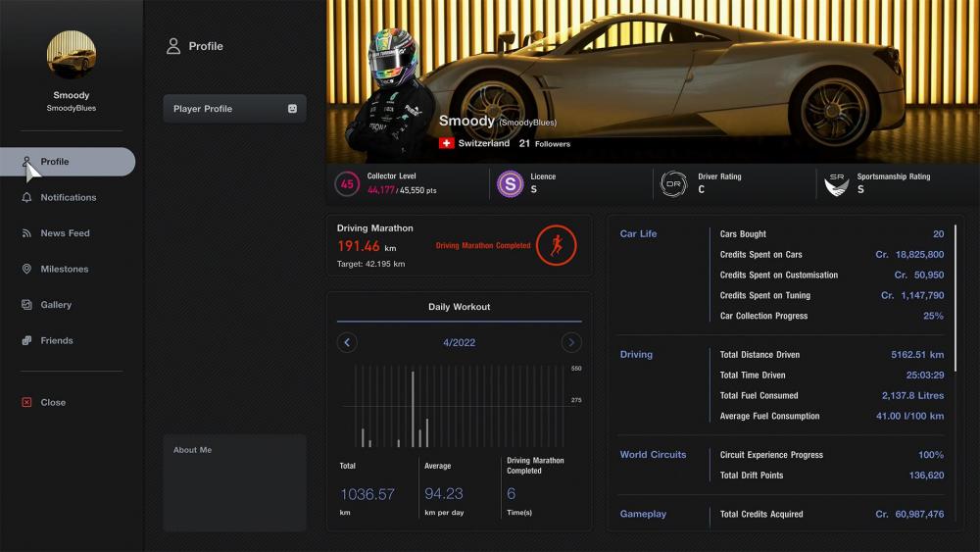The height and width of the screenshot is (552, 980).
Task: Click the running figure marathon icon
Action: (556, 245)
